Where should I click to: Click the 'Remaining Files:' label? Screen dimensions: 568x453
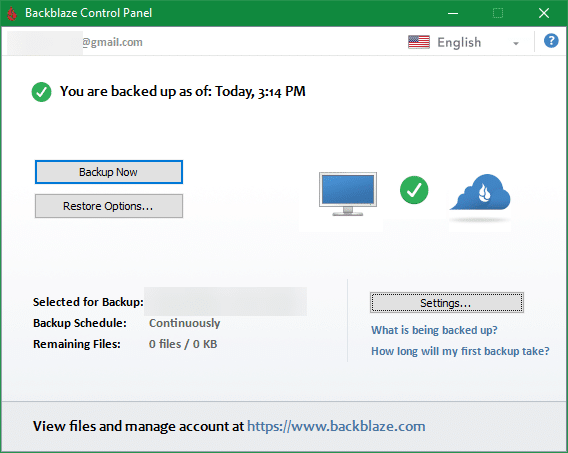(77, 344)
